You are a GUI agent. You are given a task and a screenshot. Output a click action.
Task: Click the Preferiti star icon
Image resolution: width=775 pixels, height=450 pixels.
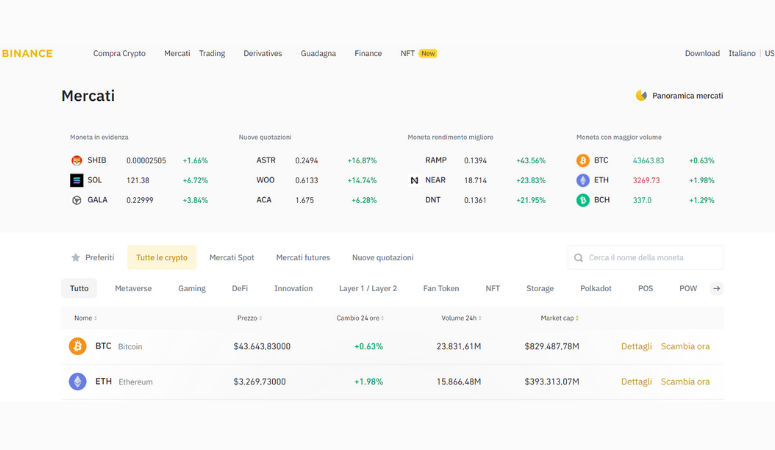(75, 257)
